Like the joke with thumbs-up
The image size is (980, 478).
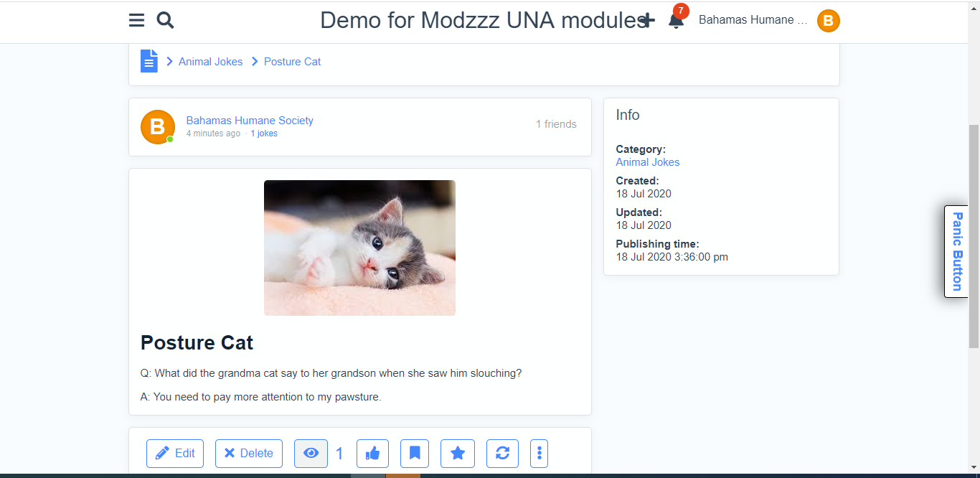pos(372,454)
